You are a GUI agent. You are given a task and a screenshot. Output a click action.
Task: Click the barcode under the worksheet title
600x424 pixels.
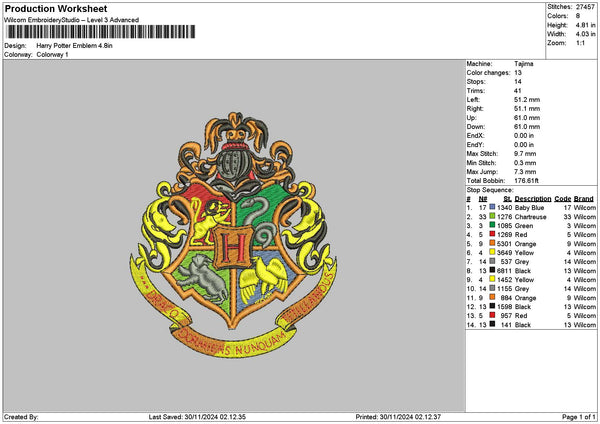101,32
